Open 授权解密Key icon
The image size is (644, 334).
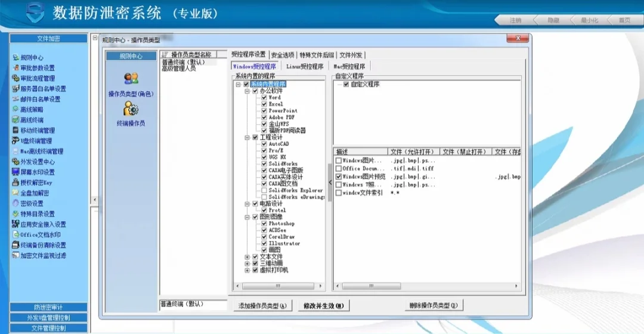pos(16,183)
